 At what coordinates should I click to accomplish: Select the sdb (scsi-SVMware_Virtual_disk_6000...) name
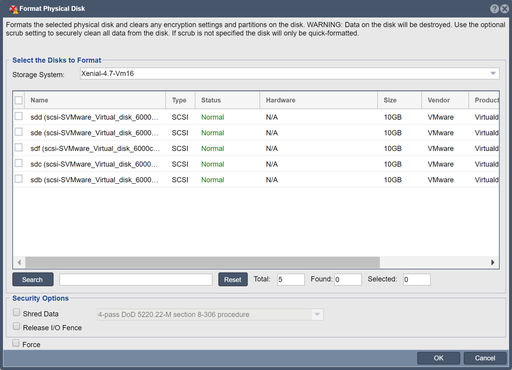pos(94,180)
